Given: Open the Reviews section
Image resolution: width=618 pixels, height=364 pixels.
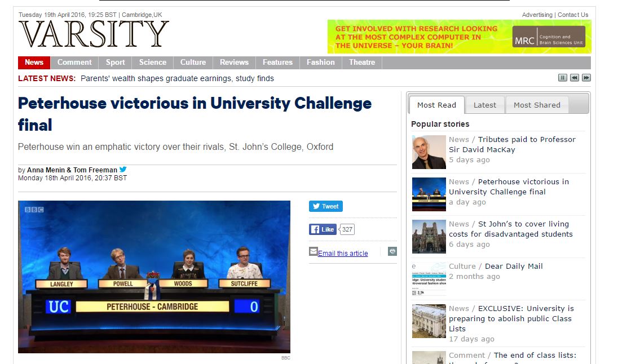Looking at the screenshot, I should pyautogui.click(x=234, y=63).
